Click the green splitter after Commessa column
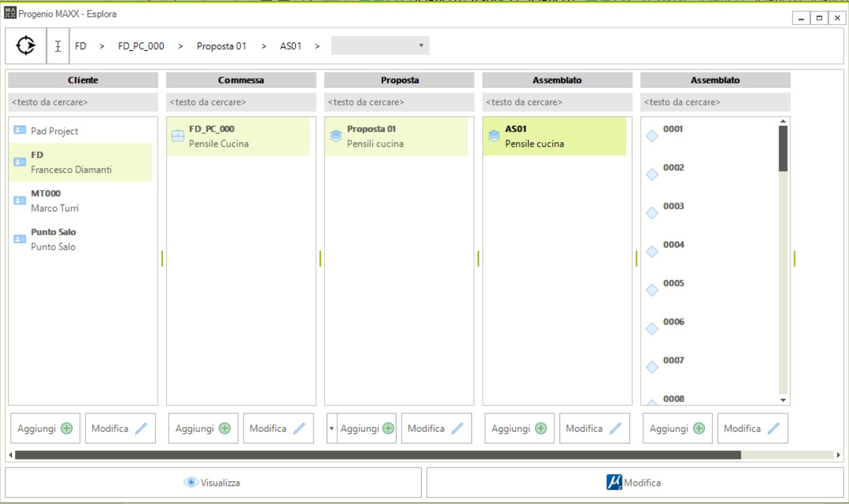849x504 pixels. pos(320,259)
